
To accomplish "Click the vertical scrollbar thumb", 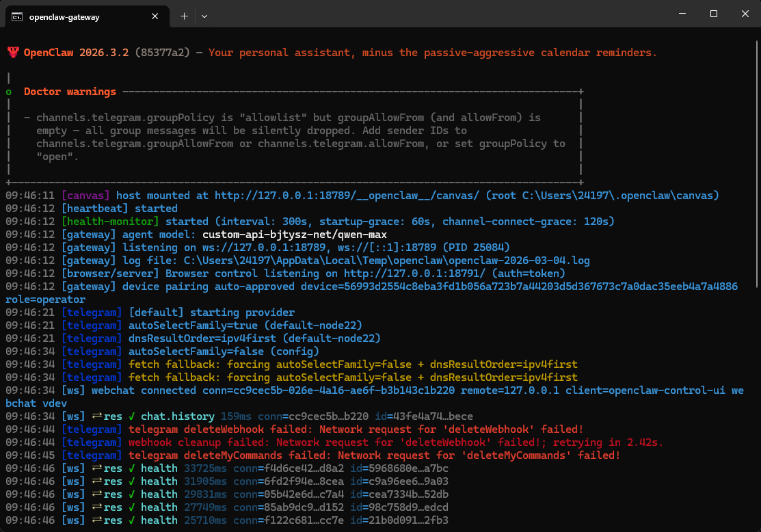I will (757, 163).
